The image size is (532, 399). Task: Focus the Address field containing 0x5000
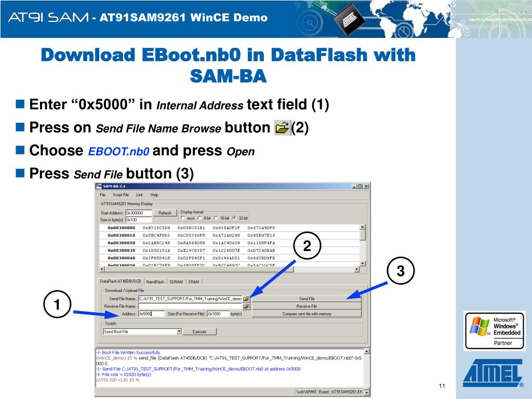(151, 314)
